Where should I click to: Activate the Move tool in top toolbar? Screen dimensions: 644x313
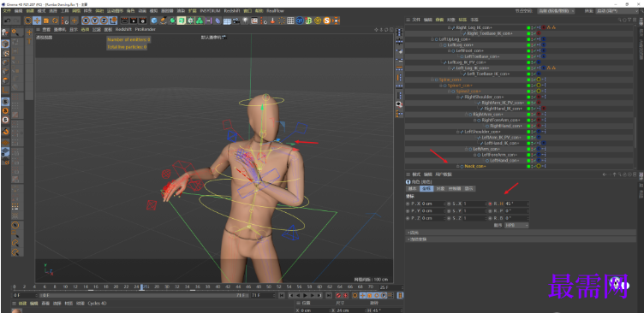coord(37,21)
